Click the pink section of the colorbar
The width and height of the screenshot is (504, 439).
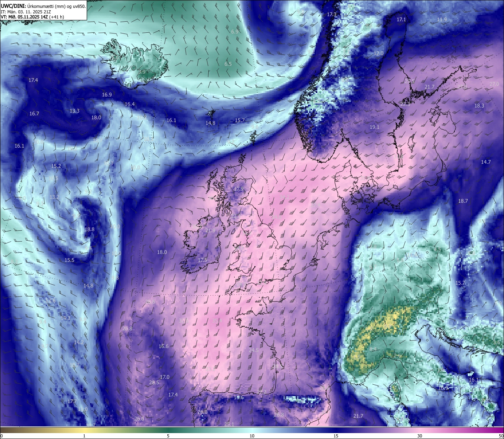pos(420,430)
